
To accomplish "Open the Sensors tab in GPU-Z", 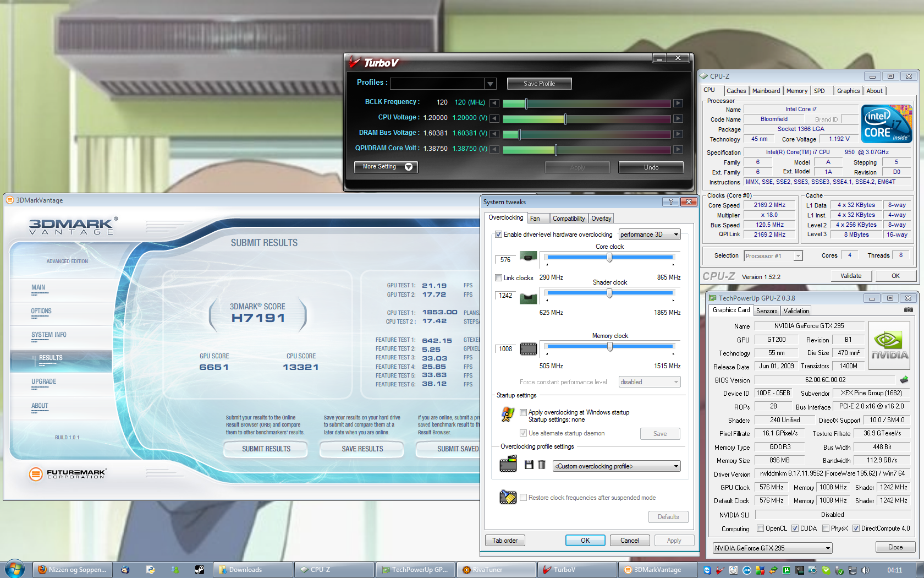I will click(x=767, y=311).
